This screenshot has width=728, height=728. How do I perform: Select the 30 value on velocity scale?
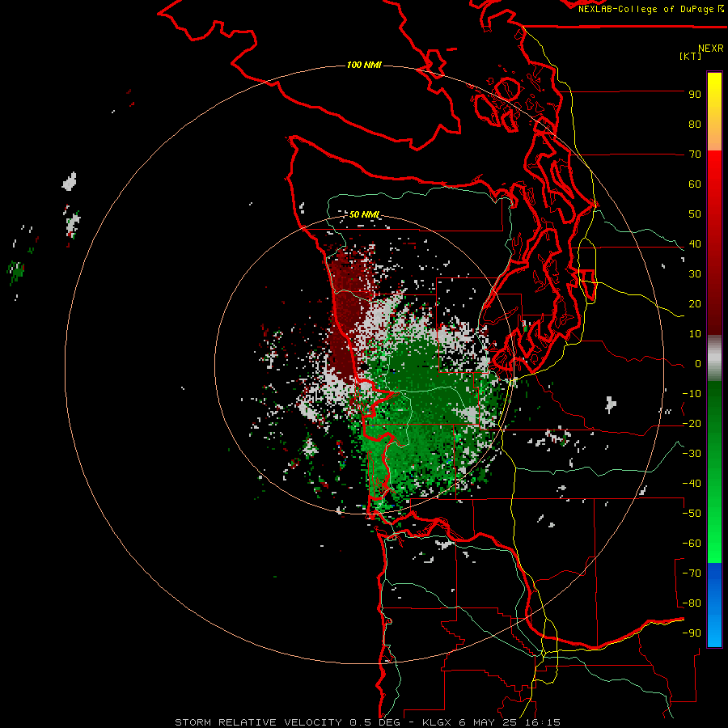click(695, 274)
